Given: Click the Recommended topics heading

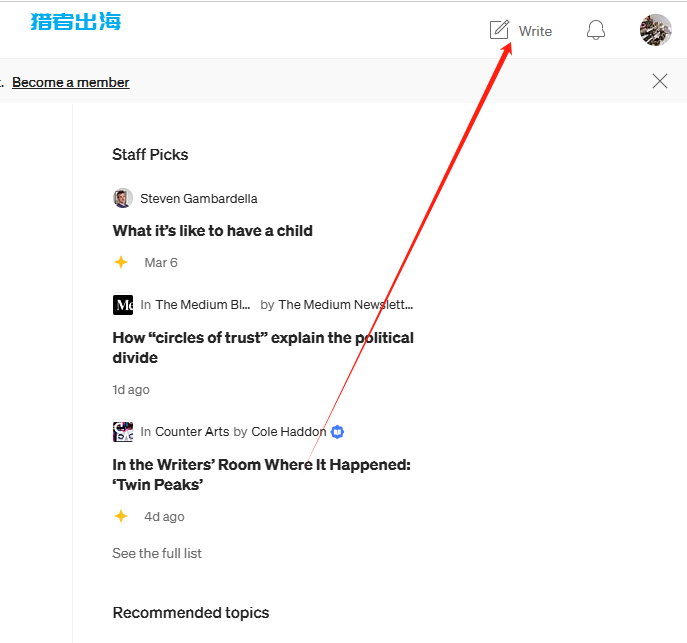Looking at the screenshot, I should [191, 613].
